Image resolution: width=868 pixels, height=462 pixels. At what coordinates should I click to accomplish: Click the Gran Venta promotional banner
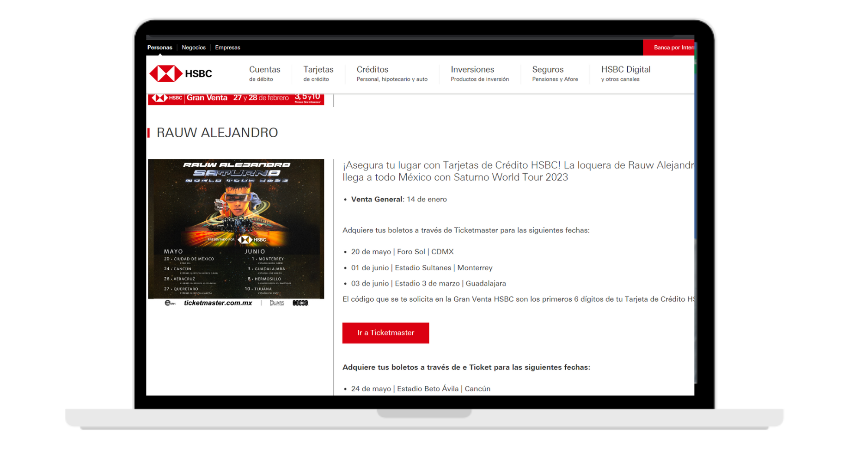236,97
